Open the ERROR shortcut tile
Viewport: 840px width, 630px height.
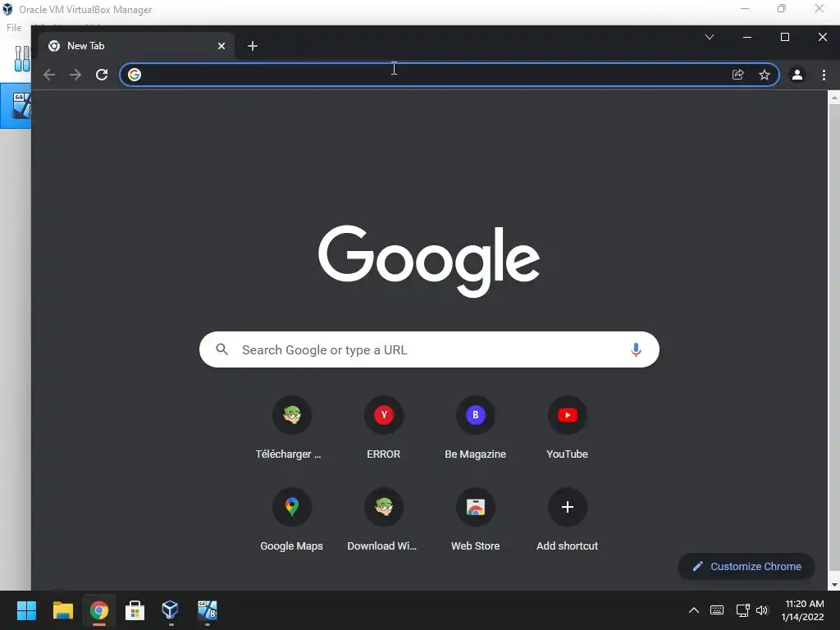click(384, 427)
